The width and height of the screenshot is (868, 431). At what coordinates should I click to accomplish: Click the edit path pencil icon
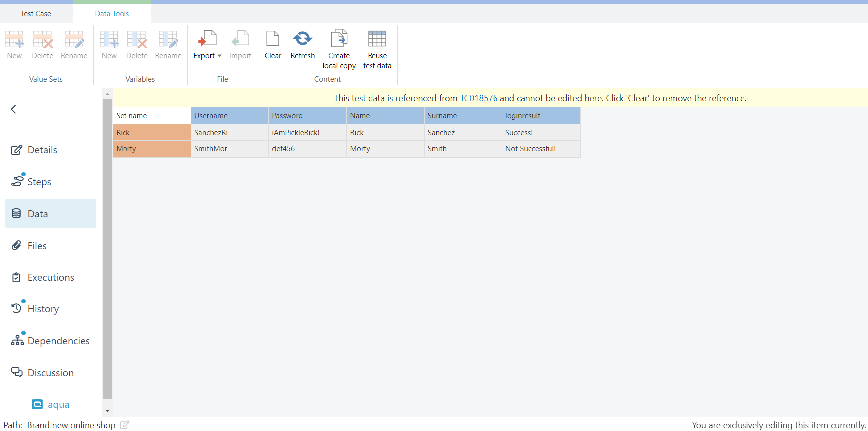(124, 425)
